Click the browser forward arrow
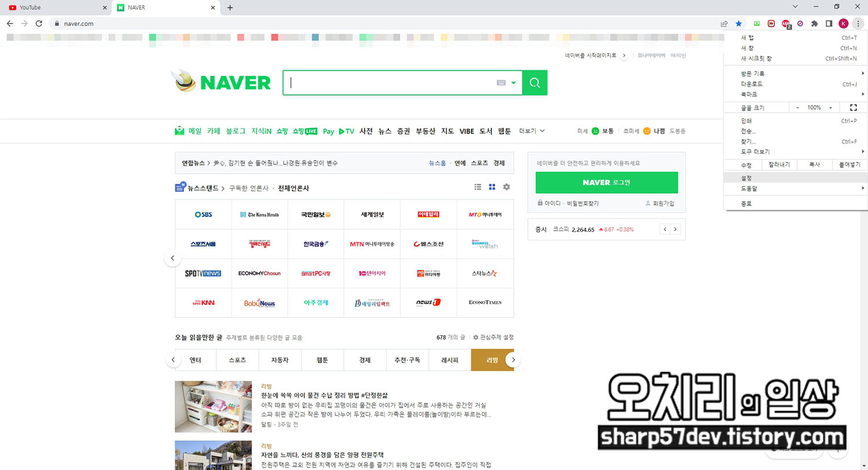868x470 pixels. point(24,24)
